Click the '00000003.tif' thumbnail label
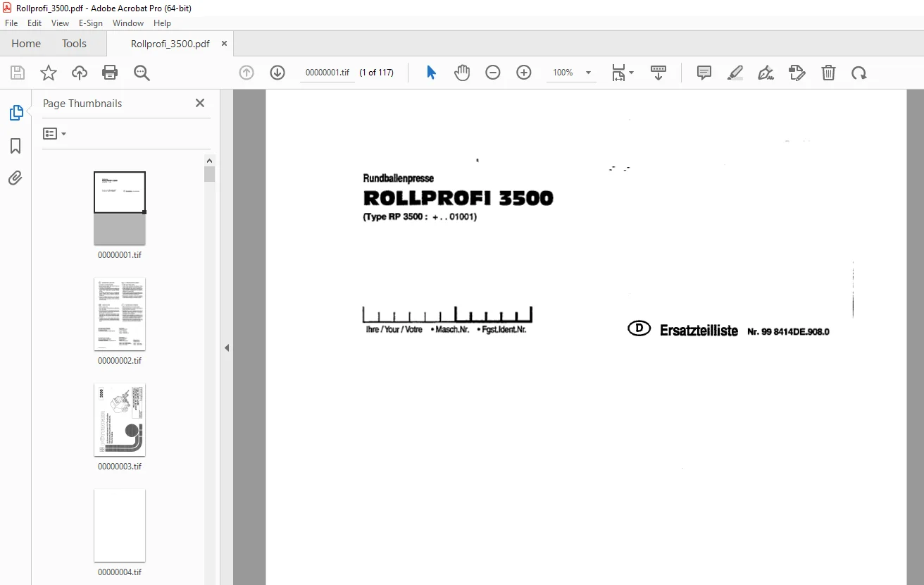 tap(120, 467)
